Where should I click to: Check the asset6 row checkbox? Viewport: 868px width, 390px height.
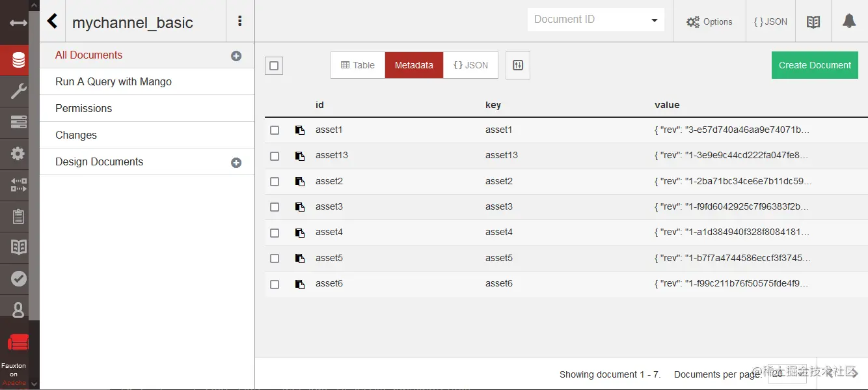[275, 285]
